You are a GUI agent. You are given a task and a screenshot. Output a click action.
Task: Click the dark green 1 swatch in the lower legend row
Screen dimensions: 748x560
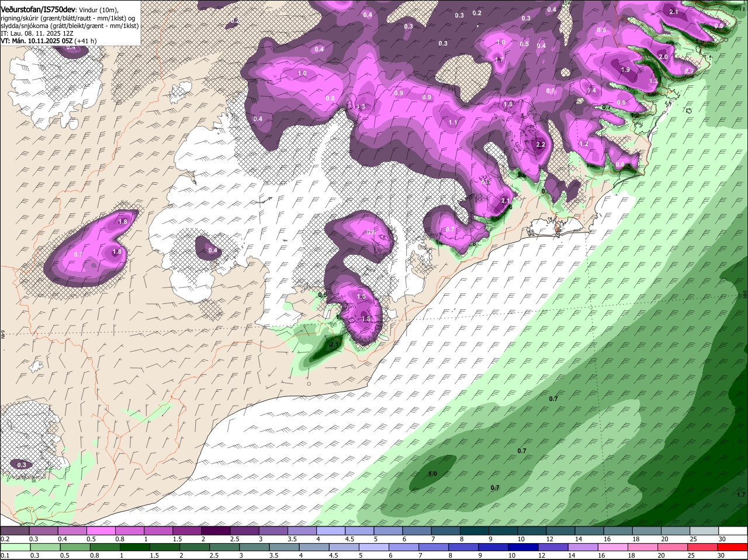point(135,547)
